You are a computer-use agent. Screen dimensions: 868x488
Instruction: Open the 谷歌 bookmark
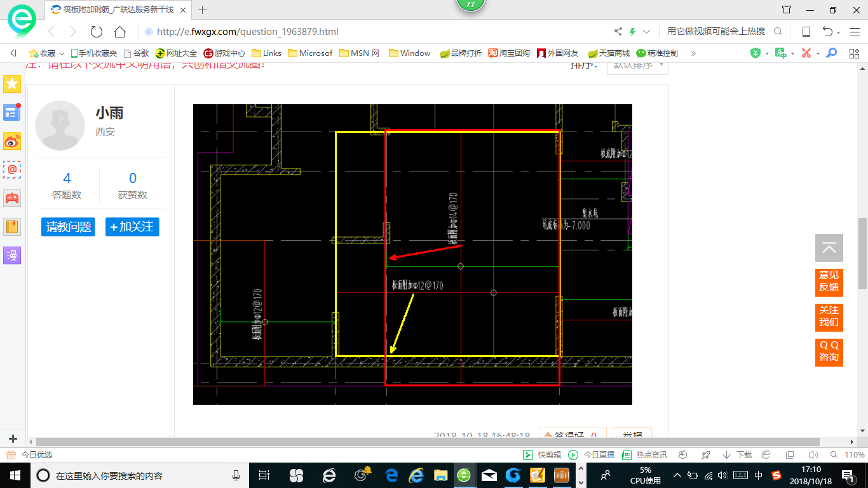coord(136,53)
